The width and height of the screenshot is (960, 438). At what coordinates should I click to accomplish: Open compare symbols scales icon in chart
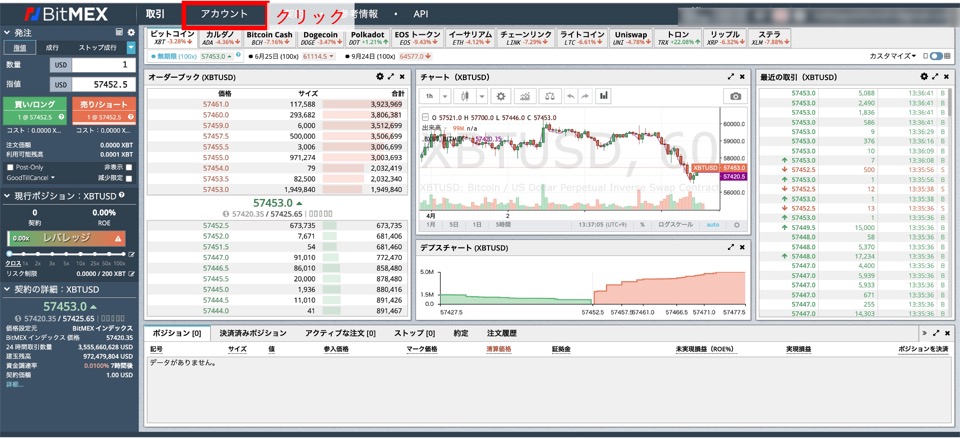click(x=549, y=96)
